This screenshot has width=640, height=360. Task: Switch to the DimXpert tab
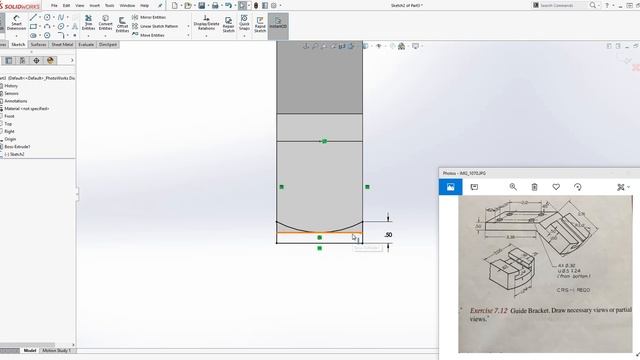pos(108,44)
